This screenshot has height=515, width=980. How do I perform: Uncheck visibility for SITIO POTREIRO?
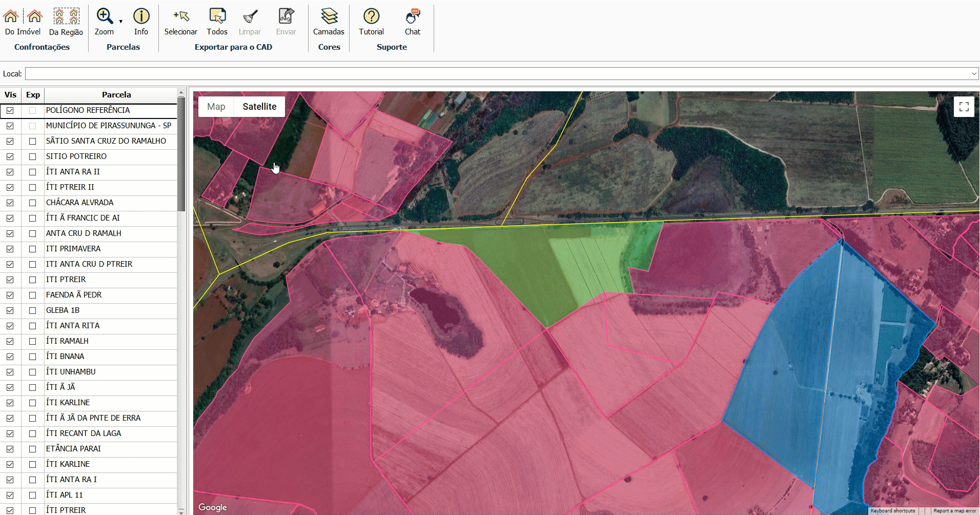tap(10, 156)
